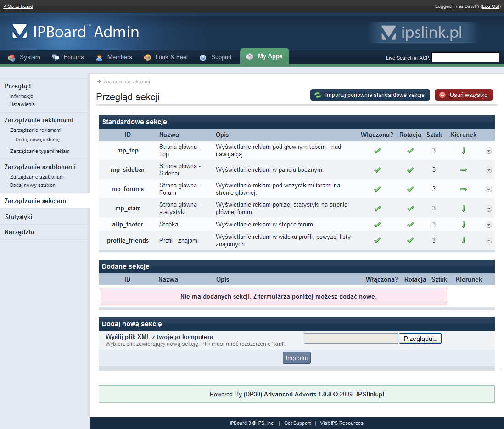Switch to the Look & Feel tab
The height and width of the screenshot is (429, 504).
tap(166, 57)
